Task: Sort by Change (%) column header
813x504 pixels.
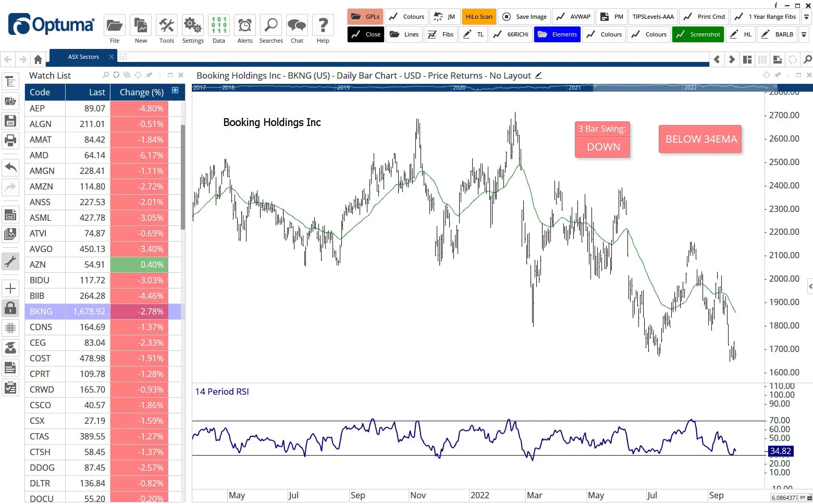Action: tap(141, 92)
